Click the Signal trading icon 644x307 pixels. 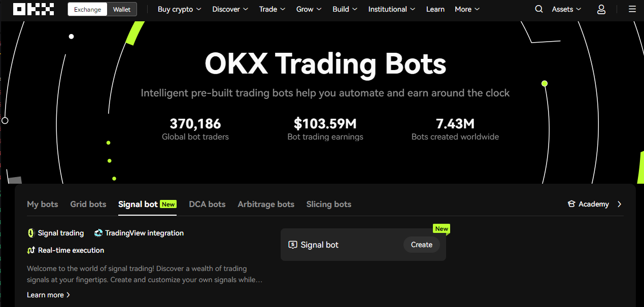pyautogui.click(x=31, y=233)
